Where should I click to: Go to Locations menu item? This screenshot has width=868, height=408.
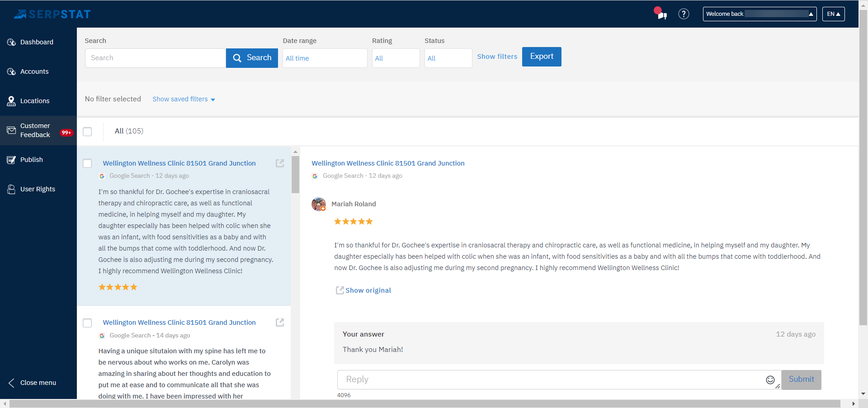(35, 101)
